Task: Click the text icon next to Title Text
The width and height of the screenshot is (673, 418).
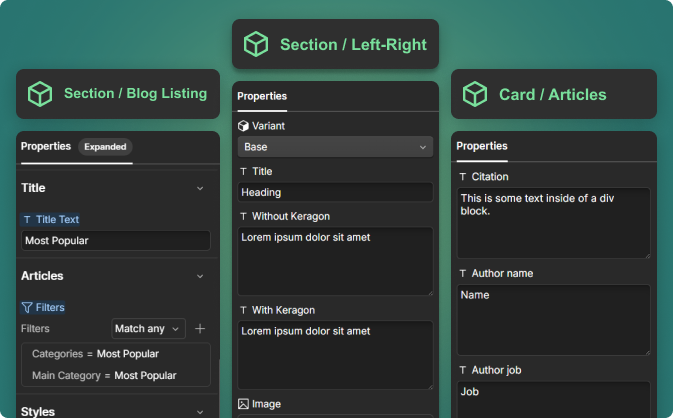Action: pyautogui.click(x=27, y=220)
